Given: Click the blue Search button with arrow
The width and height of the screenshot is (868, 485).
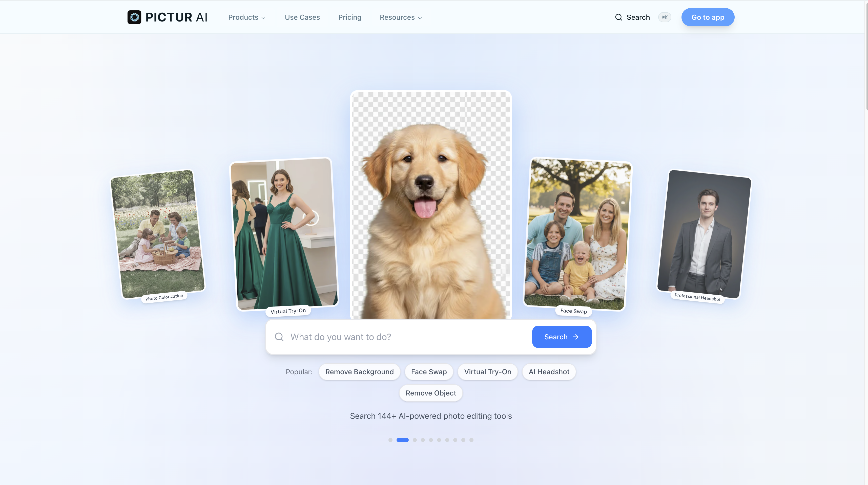Looking at the screenshot, I should (x=562, y=337).
